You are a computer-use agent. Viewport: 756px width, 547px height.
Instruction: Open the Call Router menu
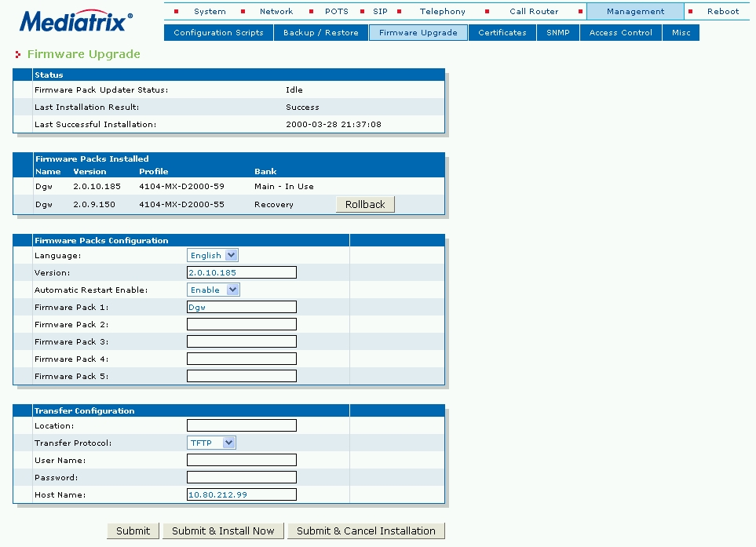[534, 11]
